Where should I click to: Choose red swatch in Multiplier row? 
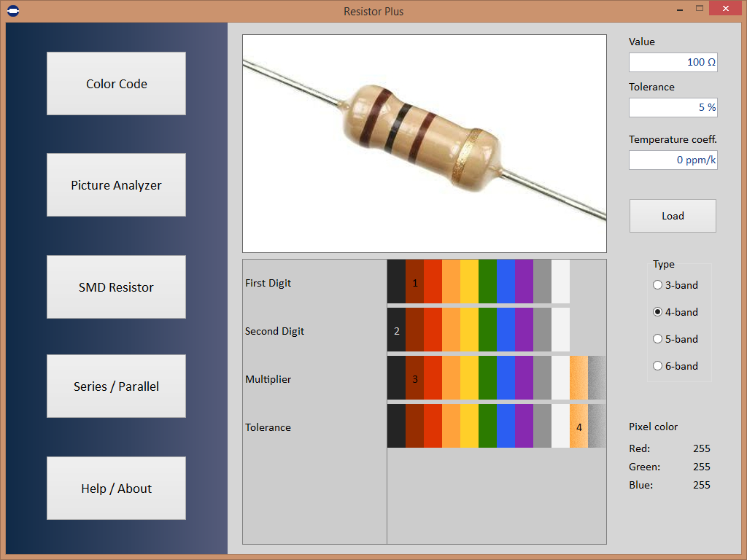tap(433, 378)
